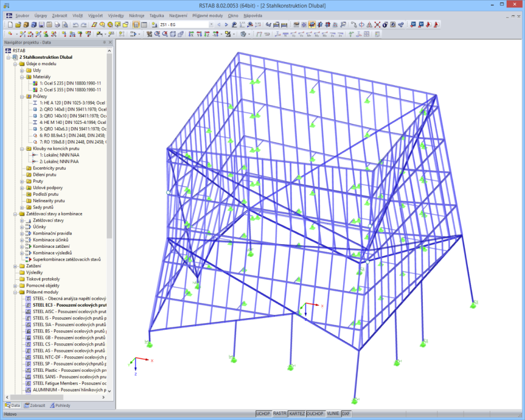Viewport: 525px width, 420px height.
Task: Select the Tiskové protokoly folder
Action: pos(43,279)
